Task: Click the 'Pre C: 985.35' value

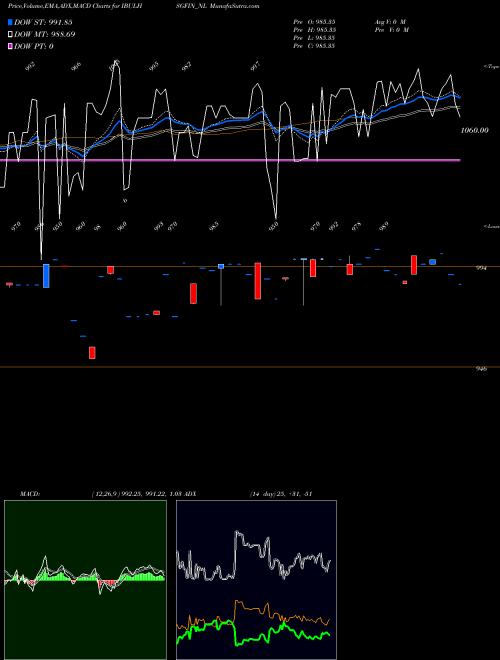Action: point(314,46)
